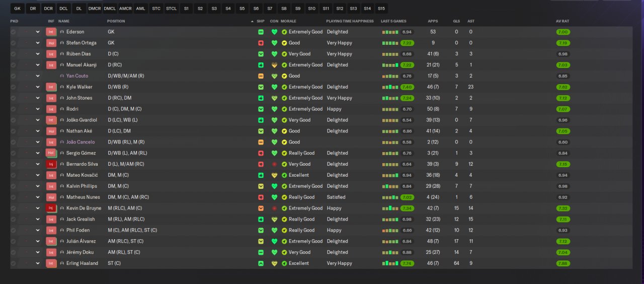Click the person icon beside Jérémy Doku
The height and width of the screenshot is (284, 644).
point(62,252)
